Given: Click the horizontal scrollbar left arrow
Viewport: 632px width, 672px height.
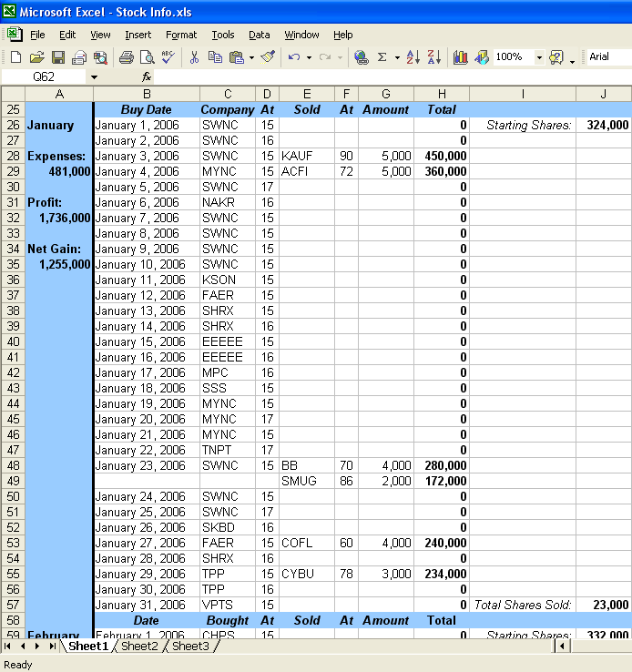Looking at the screenshot, I should click(x=562, y=646).
